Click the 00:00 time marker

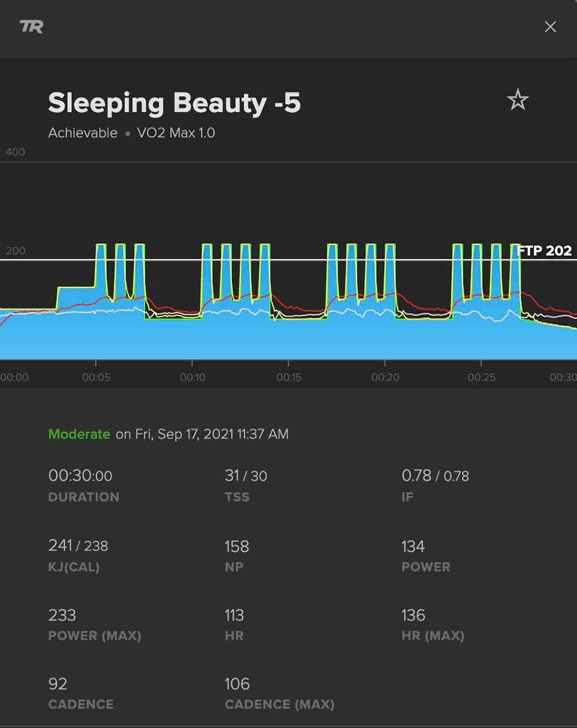(x=14, y=377)
